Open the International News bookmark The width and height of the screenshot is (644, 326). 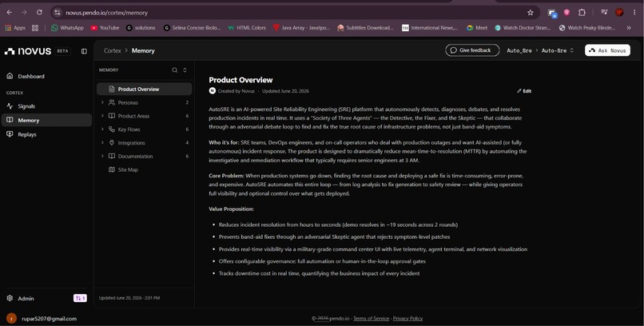tap(430, 28)
